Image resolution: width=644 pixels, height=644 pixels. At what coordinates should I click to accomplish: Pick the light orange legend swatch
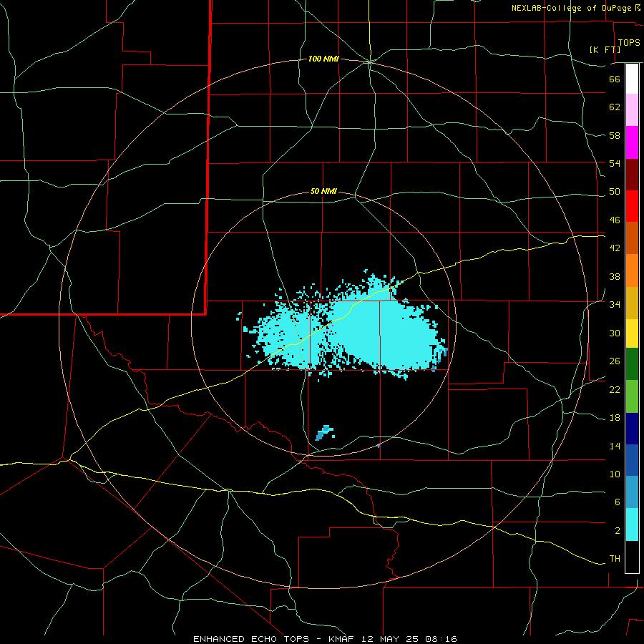click(x=632, y=270)
